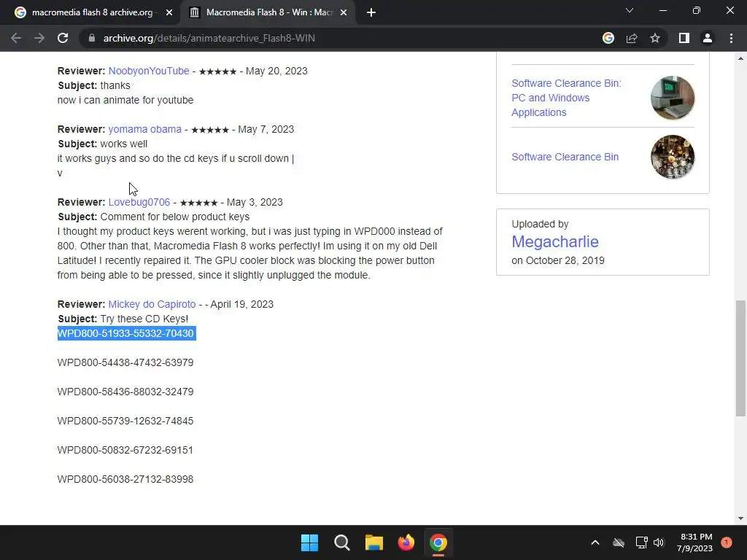Open the volume control tray icon
The image size is (747, 560).
coord(659,542)
